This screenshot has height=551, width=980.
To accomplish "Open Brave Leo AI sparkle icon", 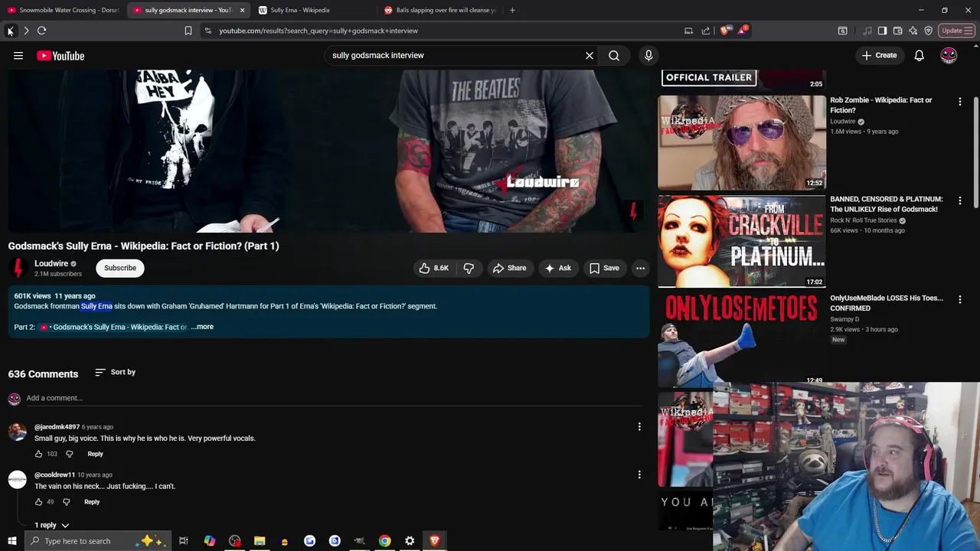I will click(x=913, y=31).
